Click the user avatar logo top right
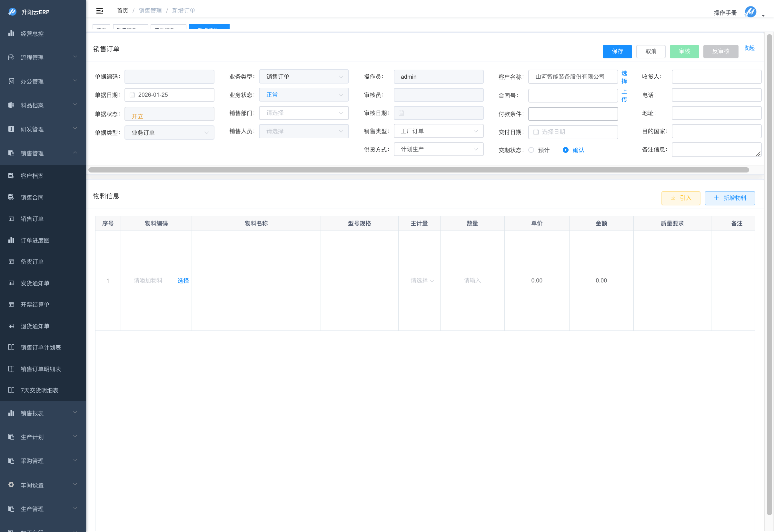The image size is (774, 532). (x=750, y=12)
